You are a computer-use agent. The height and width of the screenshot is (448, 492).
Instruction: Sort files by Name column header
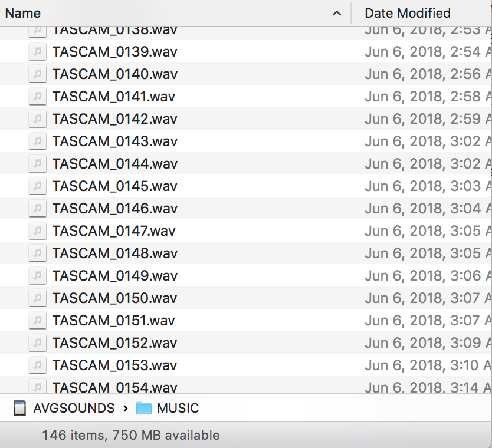(23, 13)
